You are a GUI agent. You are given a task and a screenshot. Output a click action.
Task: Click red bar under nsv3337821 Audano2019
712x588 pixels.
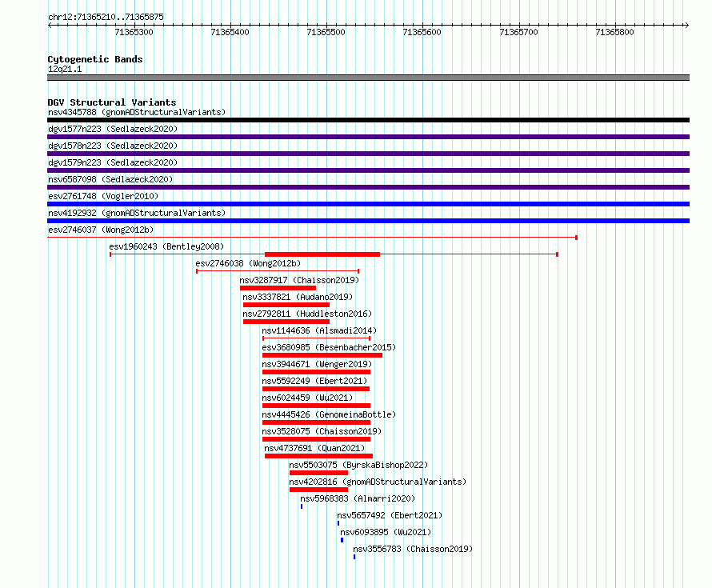(286, 305)
